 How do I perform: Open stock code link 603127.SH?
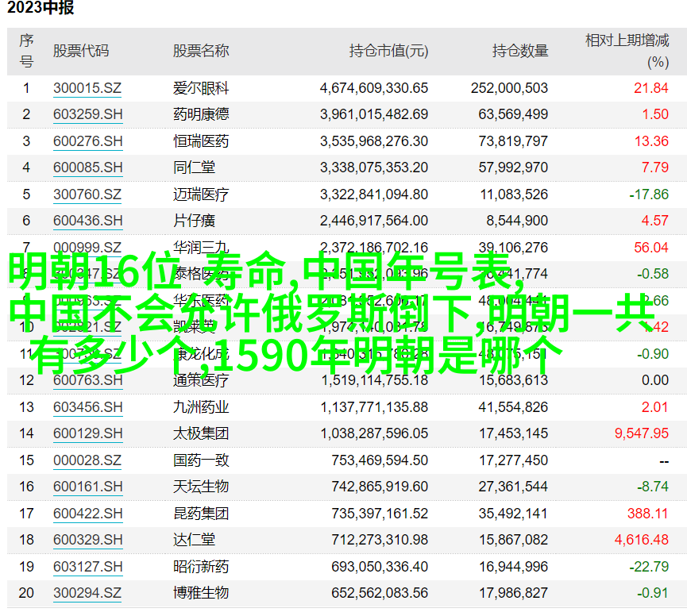click(x=87, y=567)
